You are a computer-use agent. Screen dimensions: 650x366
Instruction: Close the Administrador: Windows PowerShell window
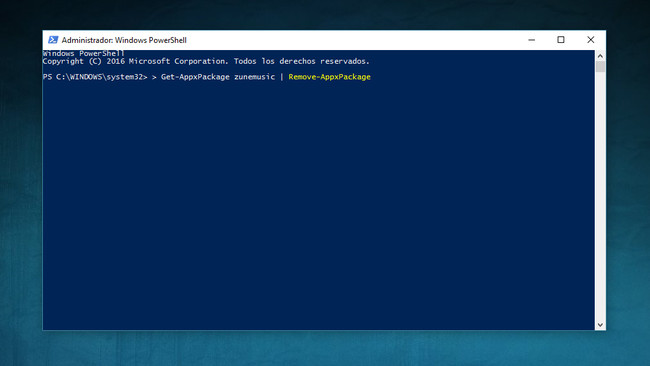[x=591, y=40]
